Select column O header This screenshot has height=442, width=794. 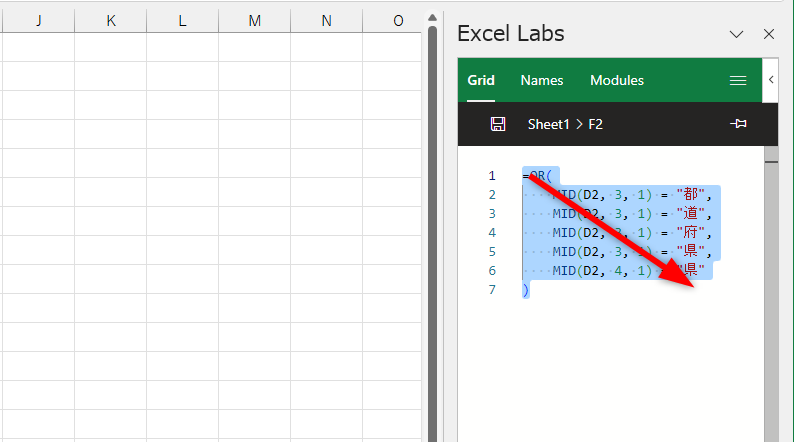tap(392, 21)
